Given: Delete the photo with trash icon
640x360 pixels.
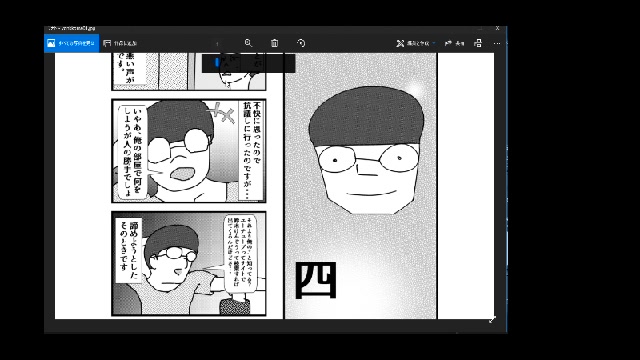Looking at the screenshot, I should point(275,43).
